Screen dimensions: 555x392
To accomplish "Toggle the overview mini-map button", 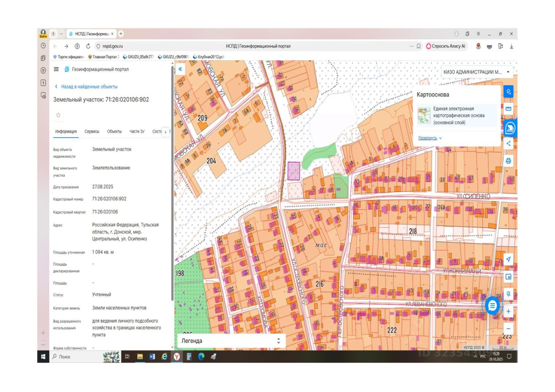I will click(509, 277).
